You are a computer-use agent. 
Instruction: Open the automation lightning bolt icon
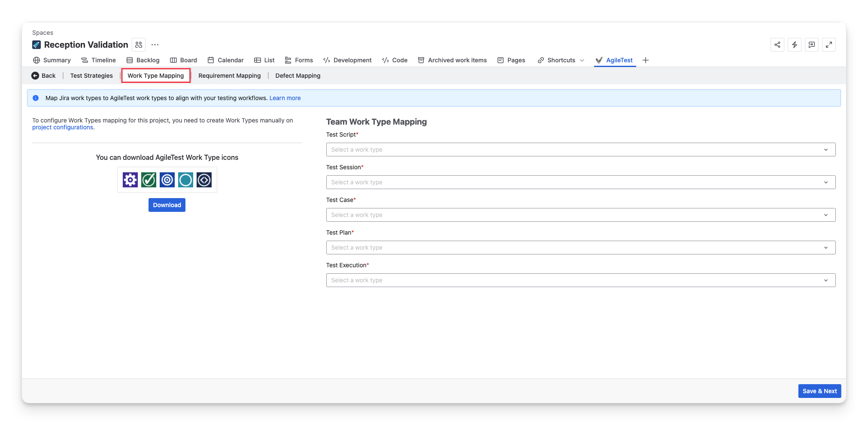794,45
